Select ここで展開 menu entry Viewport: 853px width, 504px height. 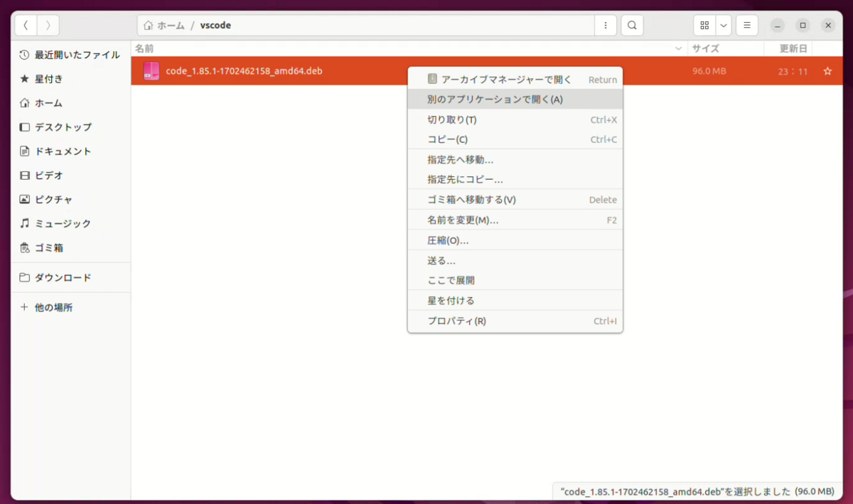click(515, 280)
